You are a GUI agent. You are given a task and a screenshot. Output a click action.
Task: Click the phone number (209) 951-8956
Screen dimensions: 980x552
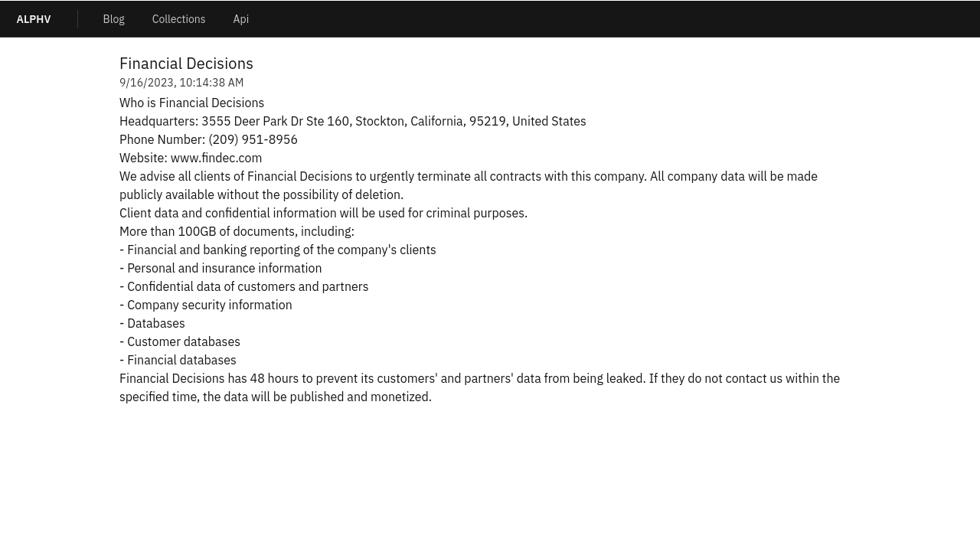coord(253,139)
